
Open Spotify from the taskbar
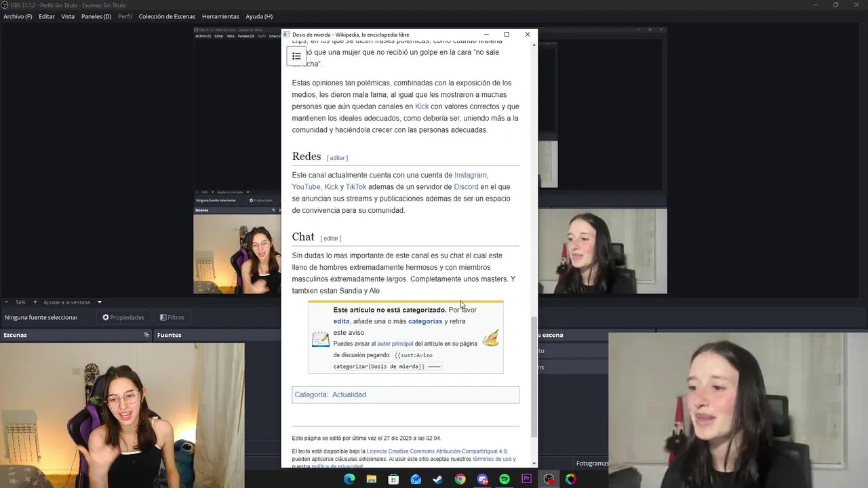(x=505, y=479)
